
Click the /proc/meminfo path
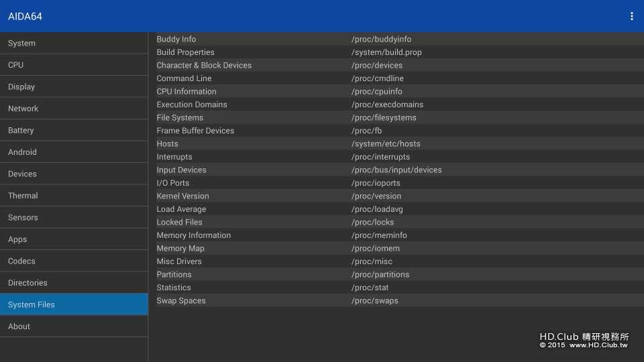379,235
